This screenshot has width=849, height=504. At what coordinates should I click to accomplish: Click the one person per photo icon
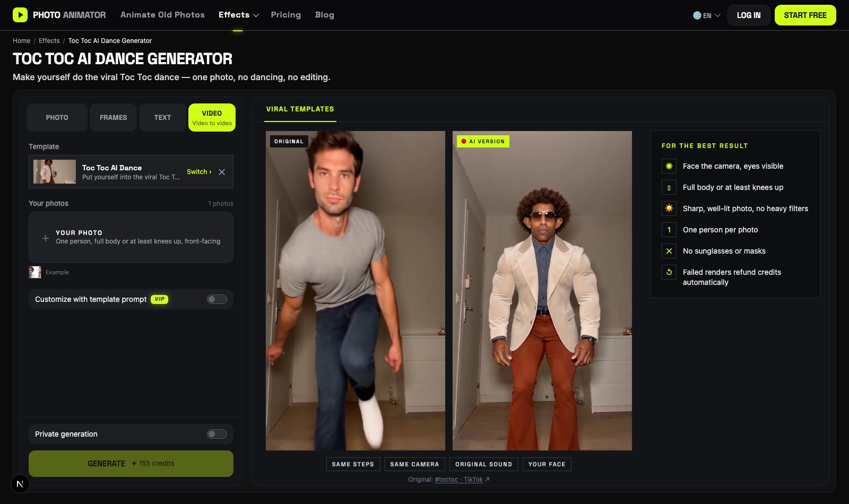click(669, 230)
